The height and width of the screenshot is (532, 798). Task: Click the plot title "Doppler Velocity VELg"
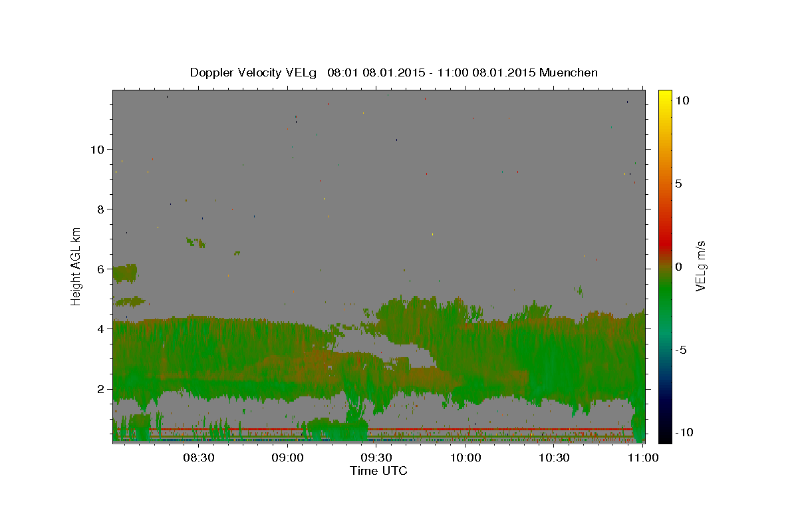click(x=255, y=72)
